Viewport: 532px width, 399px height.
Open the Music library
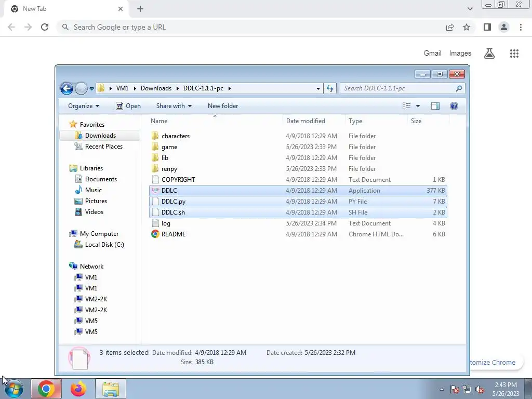[94, 190]
